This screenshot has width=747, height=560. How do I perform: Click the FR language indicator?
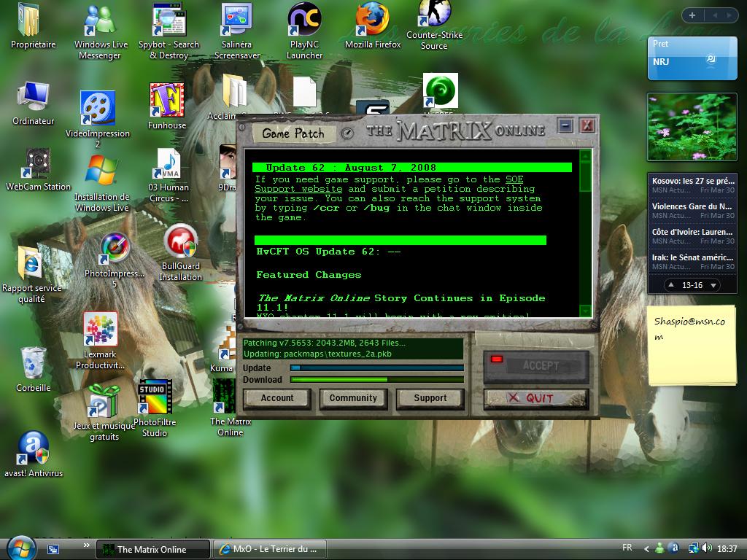(x=627, y=548)
